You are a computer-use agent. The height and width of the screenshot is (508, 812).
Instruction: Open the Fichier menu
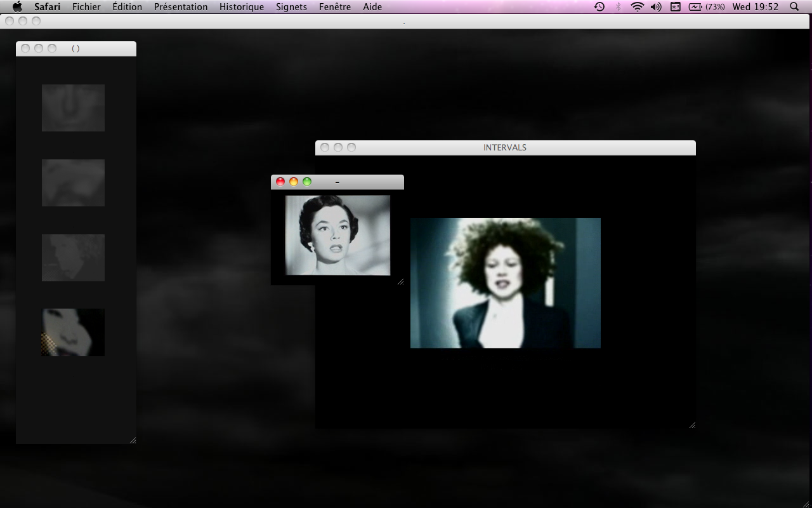[x=86, y=7]
